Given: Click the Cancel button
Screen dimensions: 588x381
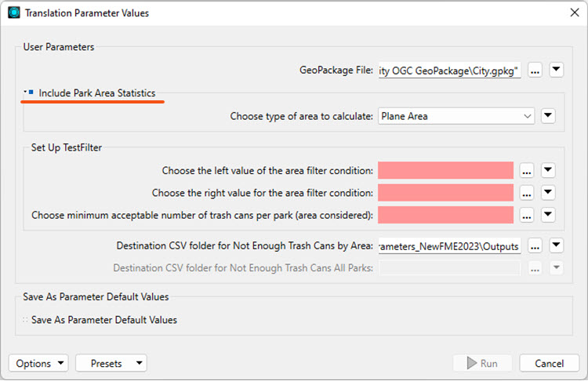Looking at the screenshot, I should click(549, 364).
